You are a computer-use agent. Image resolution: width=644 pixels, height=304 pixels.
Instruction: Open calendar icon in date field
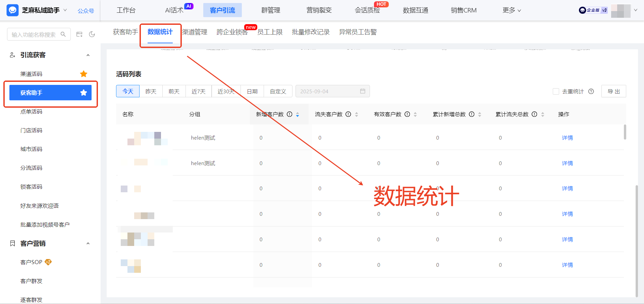click(363, 91)
